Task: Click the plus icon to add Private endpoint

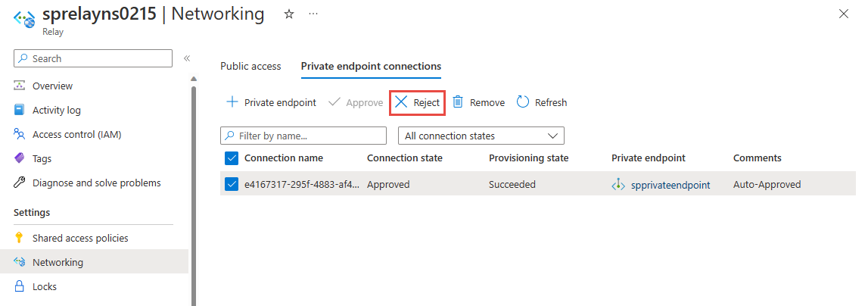Action: (232, 102)
